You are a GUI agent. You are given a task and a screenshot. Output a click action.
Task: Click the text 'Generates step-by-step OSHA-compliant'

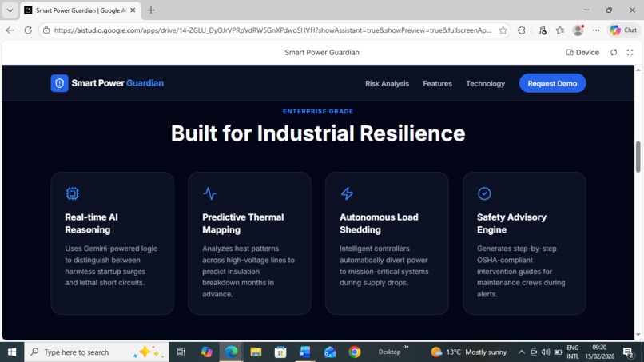pyautogui.click(x=517, y=254)
